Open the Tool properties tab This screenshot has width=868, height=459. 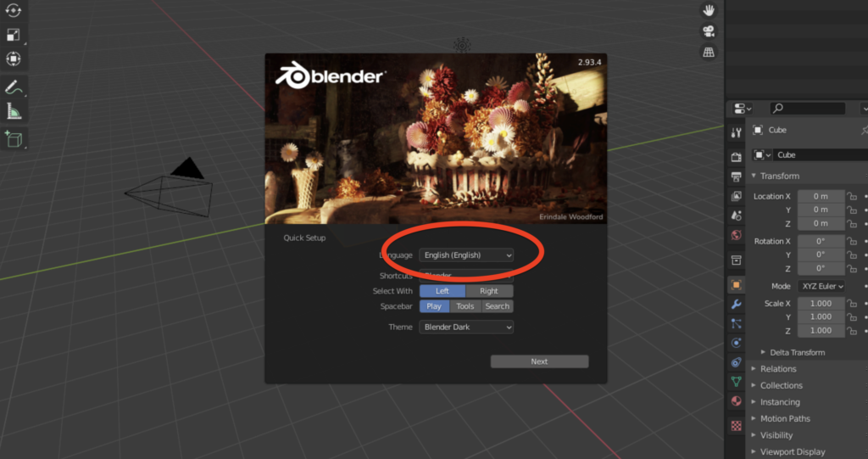pos(736,133)
